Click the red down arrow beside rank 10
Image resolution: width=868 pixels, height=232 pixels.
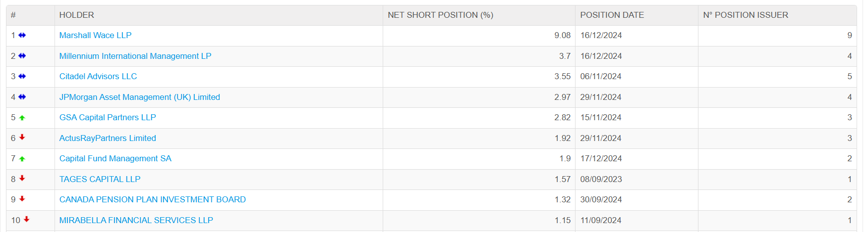26,220
